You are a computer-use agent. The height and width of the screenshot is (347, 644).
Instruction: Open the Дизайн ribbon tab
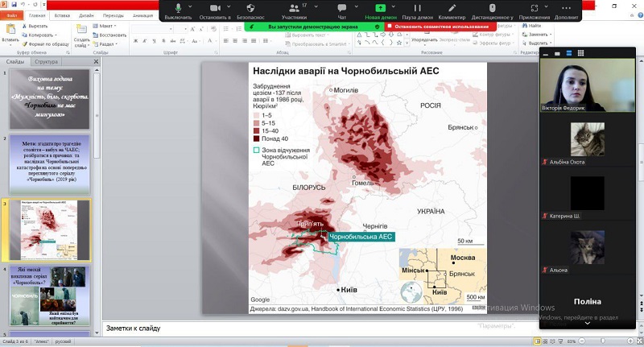[87, 14]
